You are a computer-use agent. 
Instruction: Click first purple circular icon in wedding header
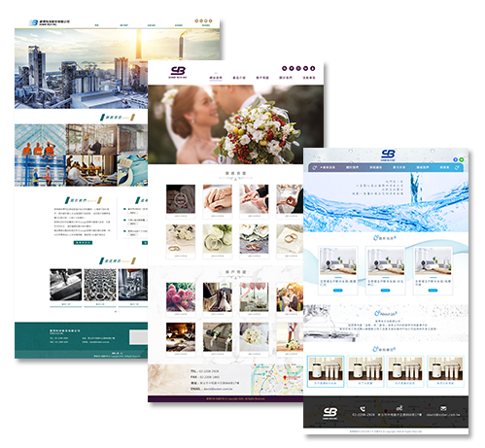click(284, 68)
